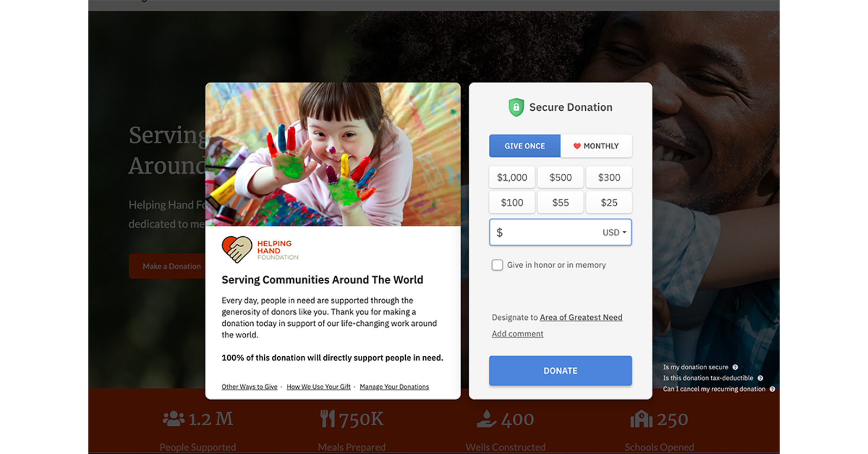
Task: Expand the Add comment field
Action: [x=518, y=334]
